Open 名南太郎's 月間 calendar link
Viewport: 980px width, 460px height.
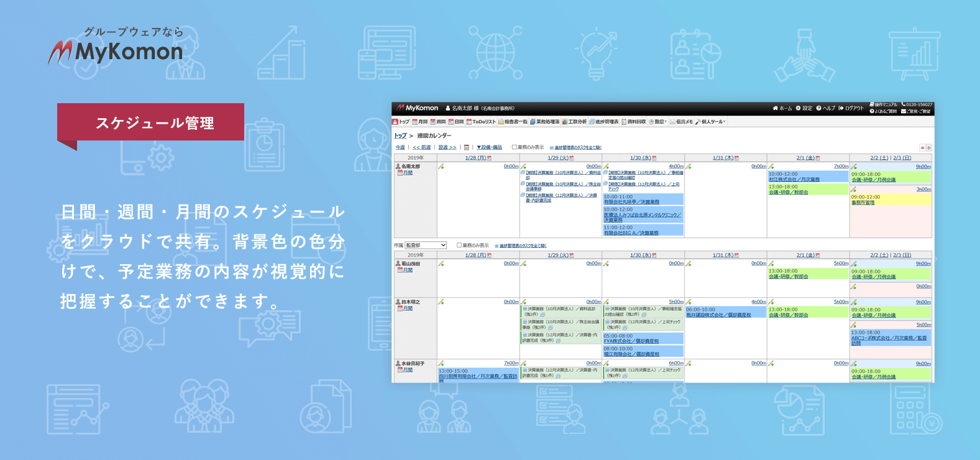tap(408, 173)
